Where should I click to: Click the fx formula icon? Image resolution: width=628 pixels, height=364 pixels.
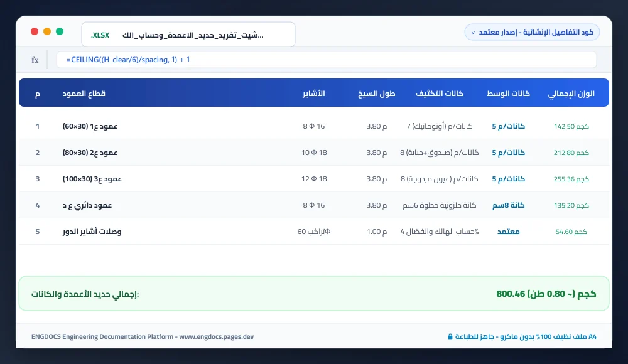[35, 60]
